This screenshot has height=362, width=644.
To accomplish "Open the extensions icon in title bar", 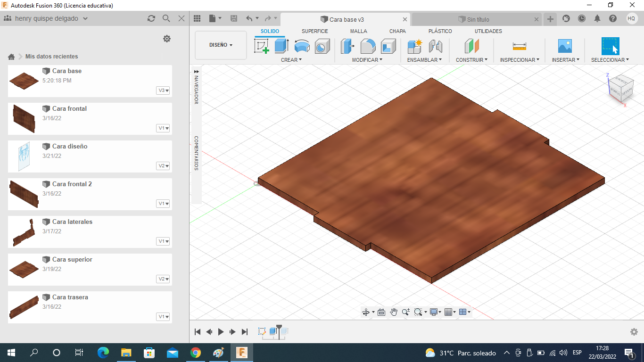I will 566,18.
